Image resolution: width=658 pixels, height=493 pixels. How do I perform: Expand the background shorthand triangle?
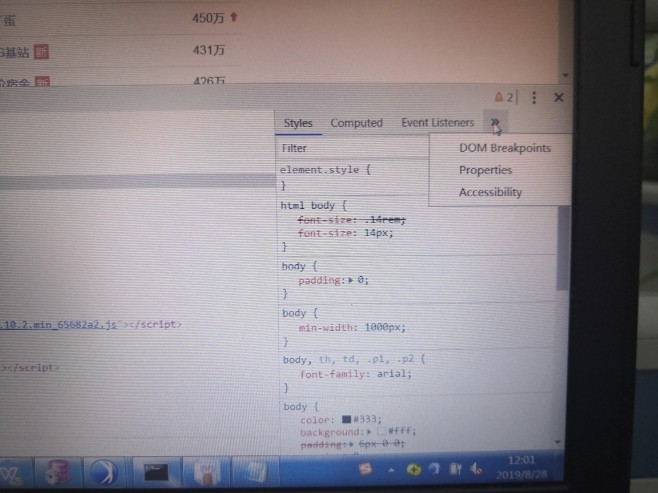369,431
